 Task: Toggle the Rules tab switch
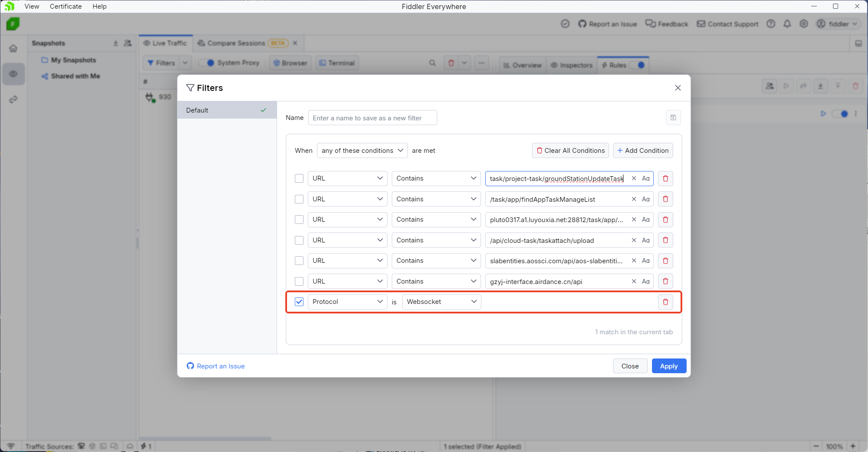click(637, 65)
